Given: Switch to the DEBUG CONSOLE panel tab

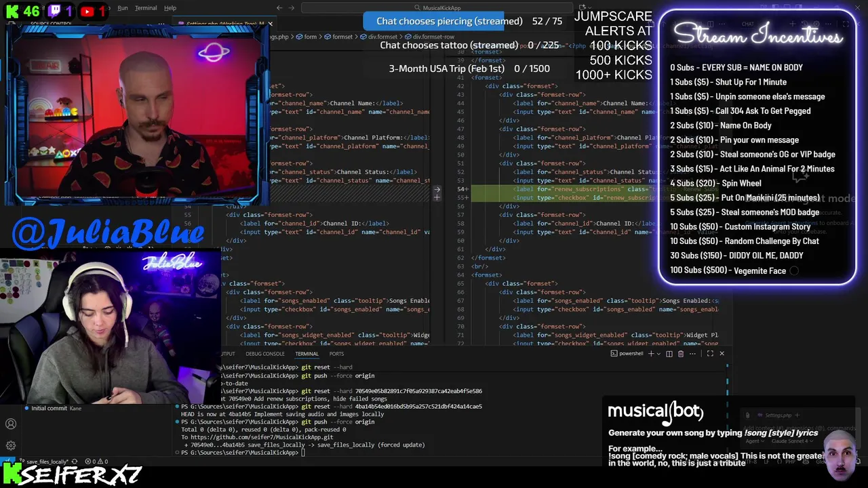Looking at the screenshot, I should click(265, 354).
